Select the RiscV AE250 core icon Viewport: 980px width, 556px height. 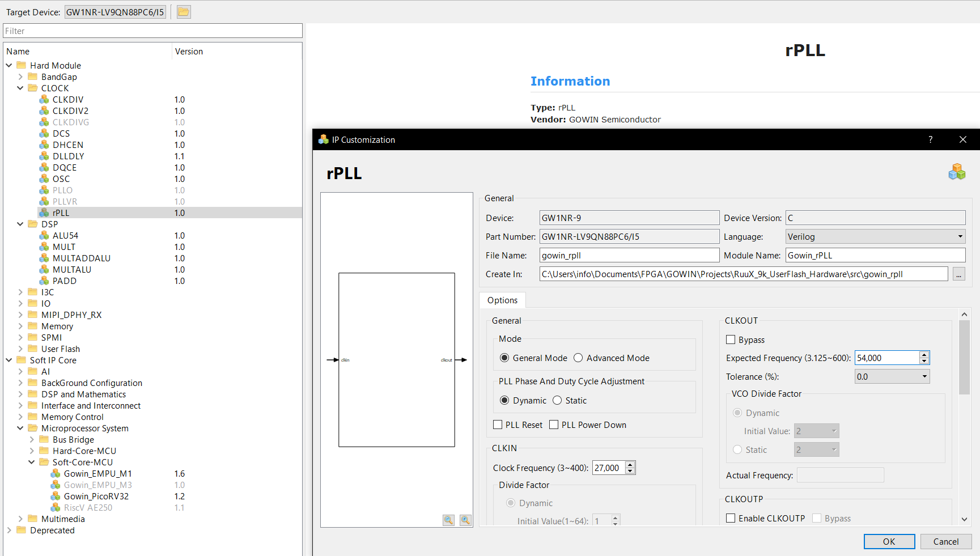pyautogui.click(x=56, y=507)
